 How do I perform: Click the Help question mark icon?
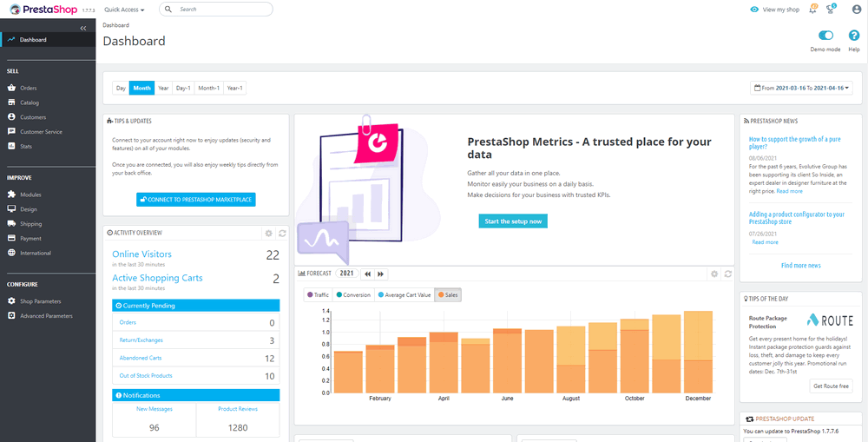pos(853,36)
